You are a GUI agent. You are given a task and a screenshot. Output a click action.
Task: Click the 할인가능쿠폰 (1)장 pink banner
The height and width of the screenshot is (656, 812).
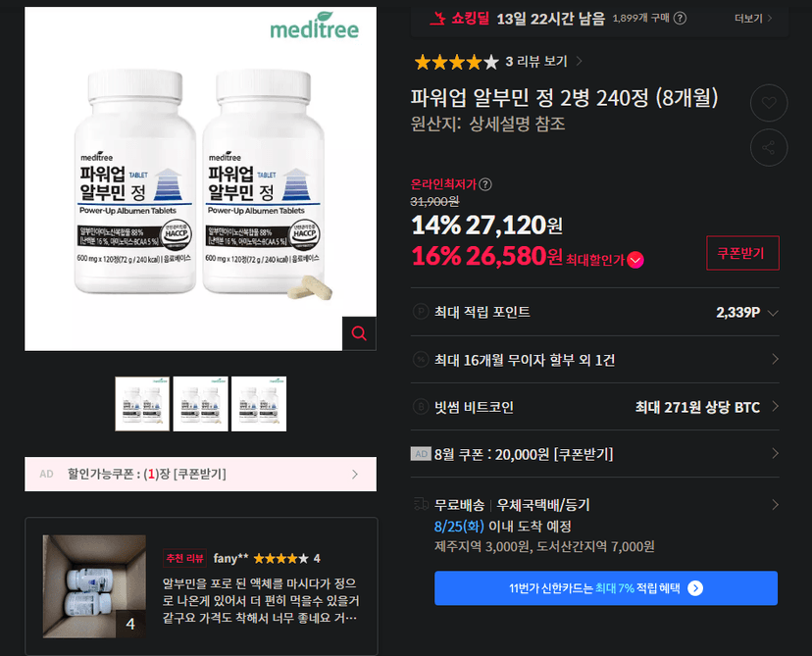pos(200,474)
